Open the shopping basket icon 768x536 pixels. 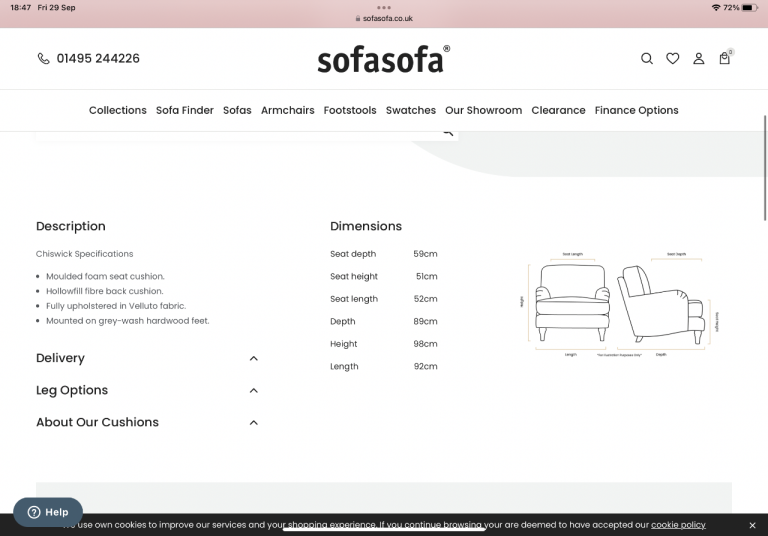[x=725, y=59]
